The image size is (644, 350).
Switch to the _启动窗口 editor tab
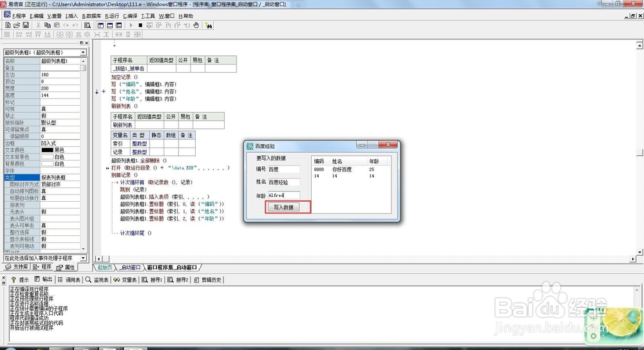(x=130, y=267)
